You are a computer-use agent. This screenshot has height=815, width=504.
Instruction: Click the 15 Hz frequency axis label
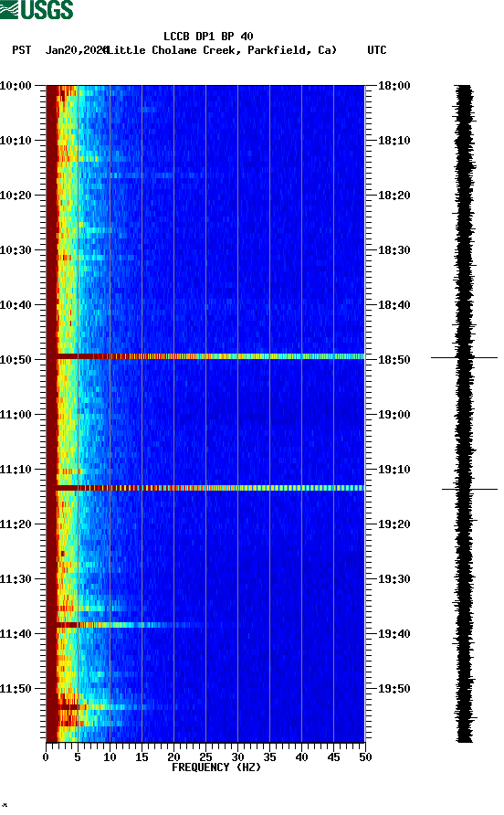tap(142, 757)
